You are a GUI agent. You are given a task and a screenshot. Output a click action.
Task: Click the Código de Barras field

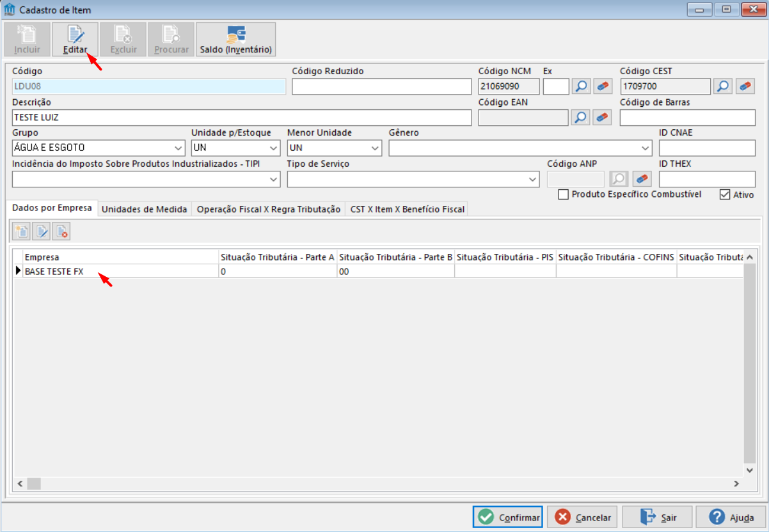click(688, 118)
